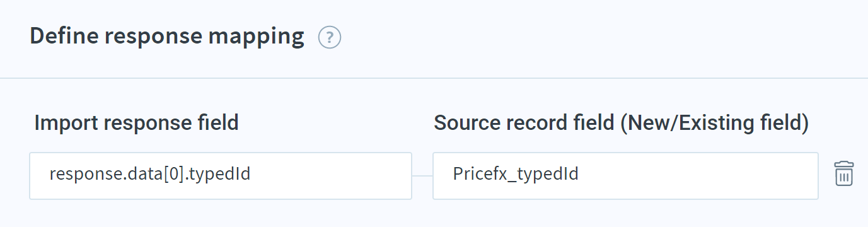Focus the Import response field input
Image resolution: width=868 pixels, height=227 pixels.
click(x=221, y=175)
